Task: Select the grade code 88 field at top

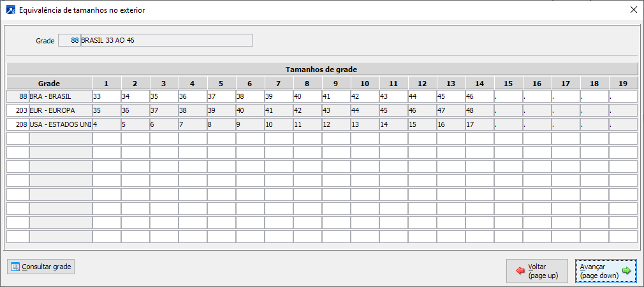Action: click(x=69, y=40)
